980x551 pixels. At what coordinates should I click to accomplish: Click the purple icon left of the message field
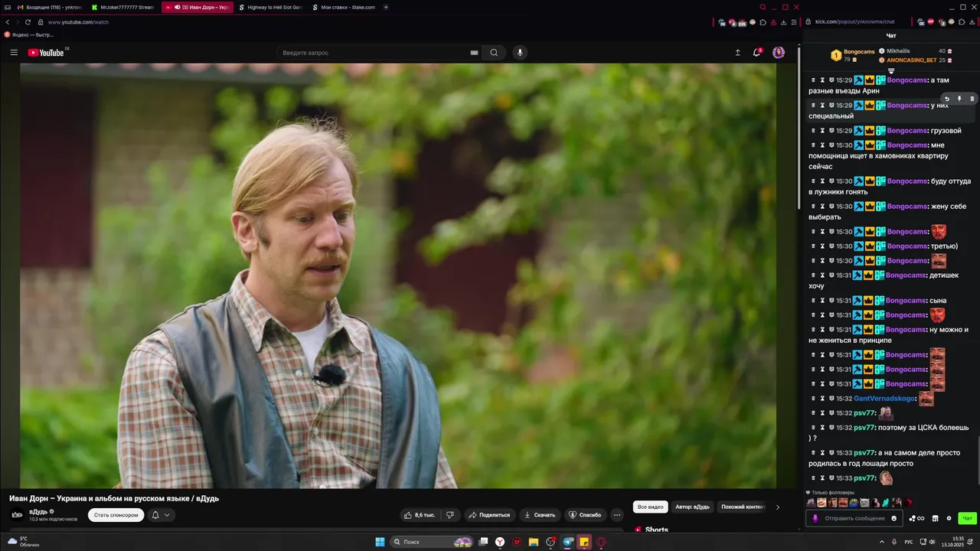(x=815, y=518)
